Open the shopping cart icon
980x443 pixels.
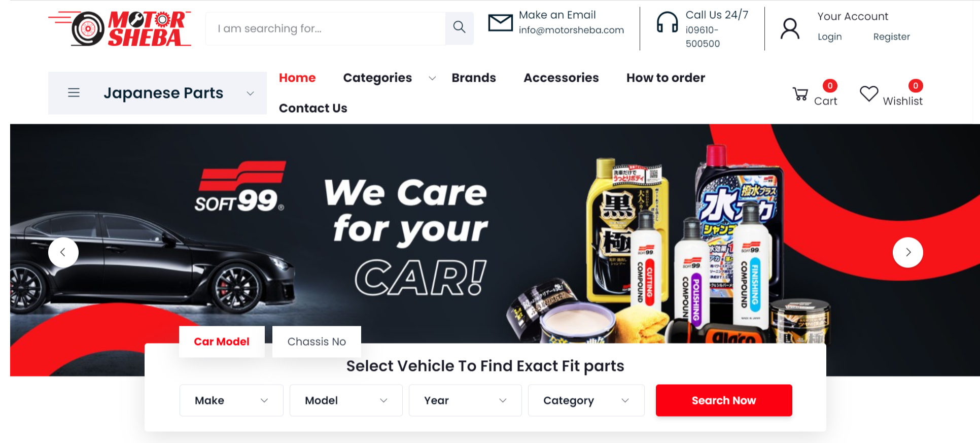[800, 94]
